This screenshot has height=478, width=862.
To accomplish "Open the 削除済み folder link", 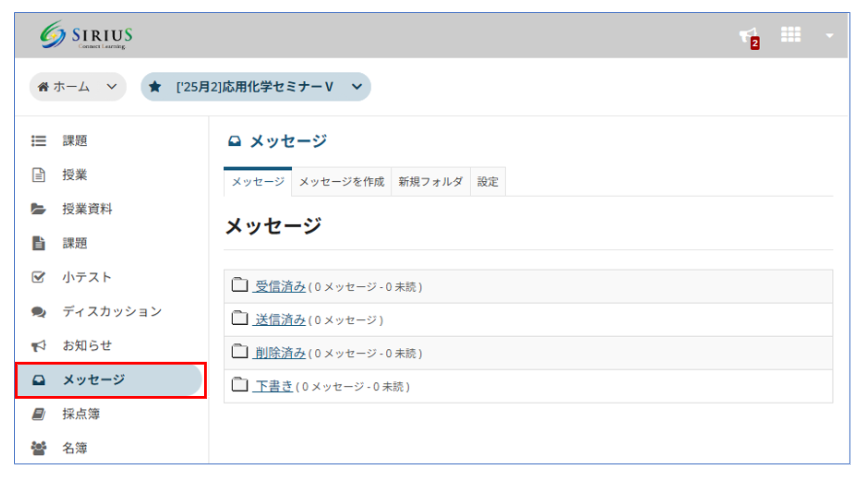I will point(280,352).
